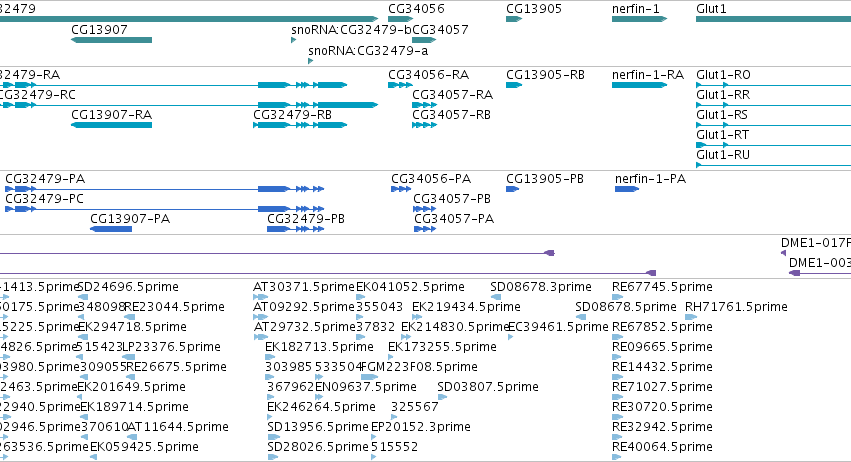Click transcript Glut1-RU
Image resolution: width=851 pixels, height=462 pixels.
[723, 155]
